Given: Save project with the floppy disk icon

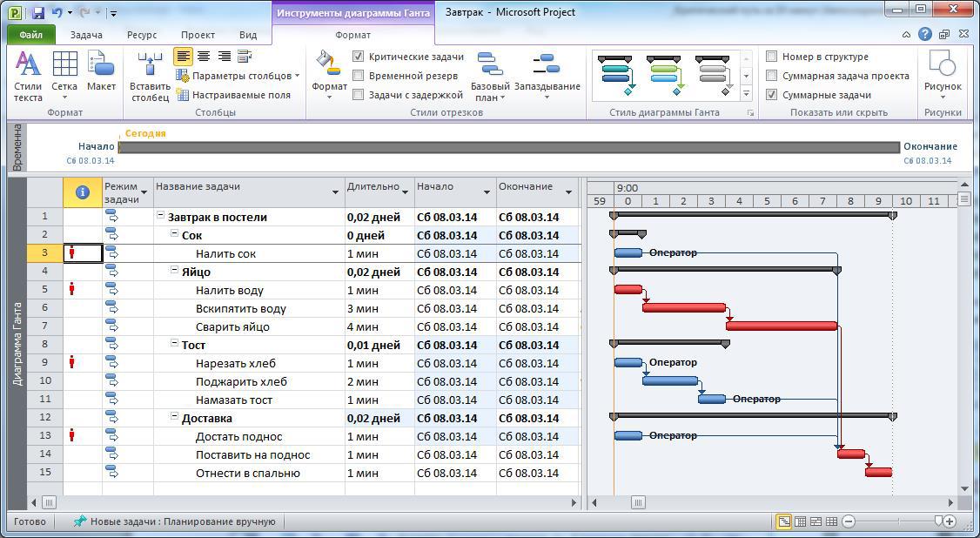Looking at the screenshot, I should (37, 12).
